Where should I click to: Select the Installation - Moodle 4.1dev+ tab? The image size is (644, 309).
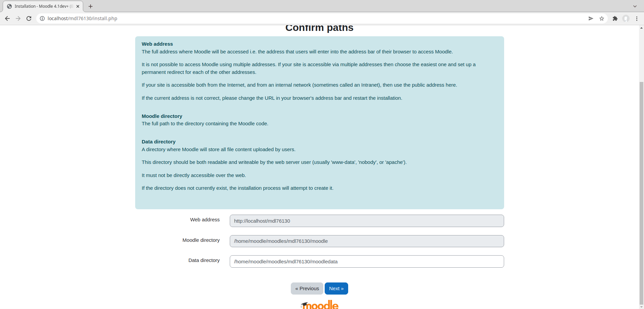[43, 6]
